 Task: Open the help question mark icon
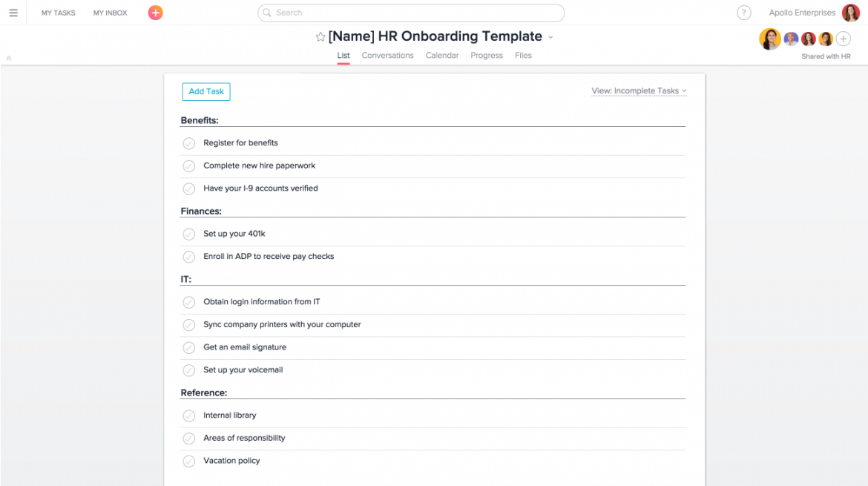point(743,13)
